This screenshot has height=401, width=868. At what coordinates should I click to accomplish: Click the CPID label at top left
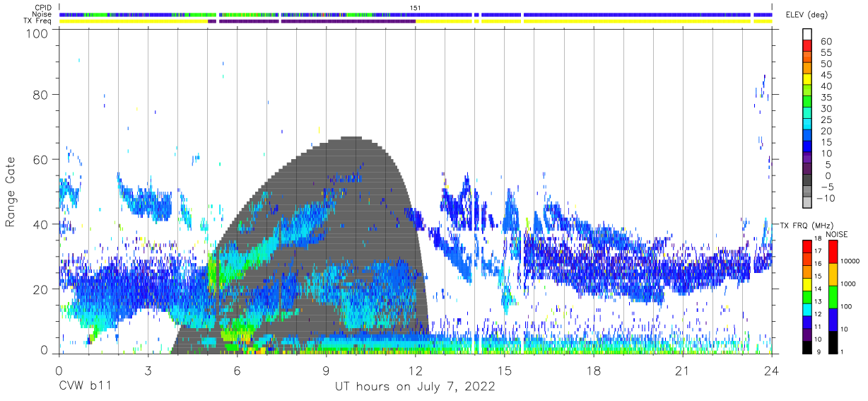click(x=43, y=8)
